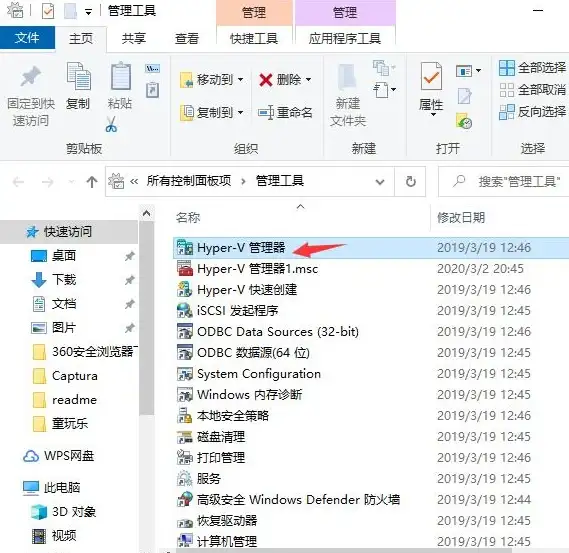Click the red Delete X icon
The width and height of the screenshot is (569, 553).
point(266,79)
